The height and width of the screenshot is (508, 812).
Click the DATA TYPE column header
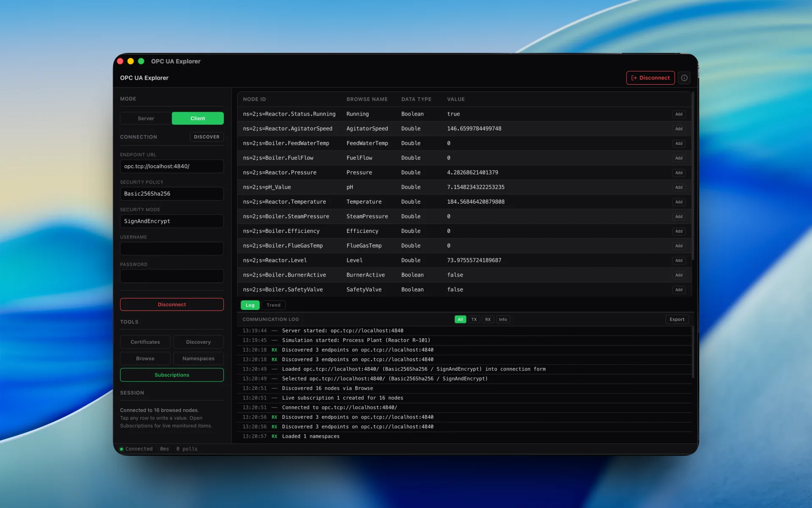[x=416, y=99]
